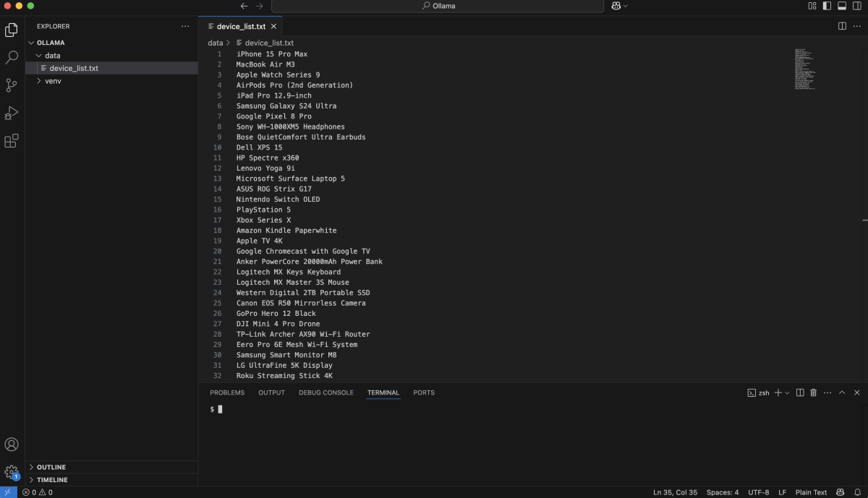Open the Search view in the activity bar

(12, 57)
